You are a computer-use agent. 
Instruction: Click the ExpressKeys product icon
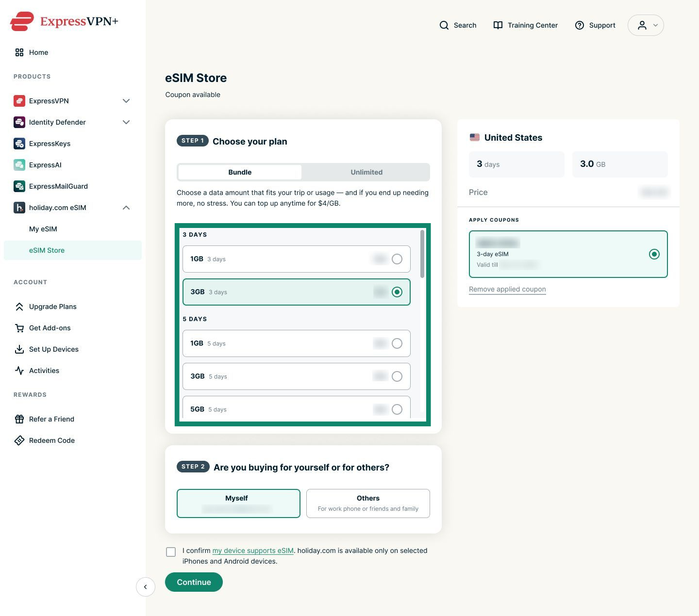(x=19, y=144)
